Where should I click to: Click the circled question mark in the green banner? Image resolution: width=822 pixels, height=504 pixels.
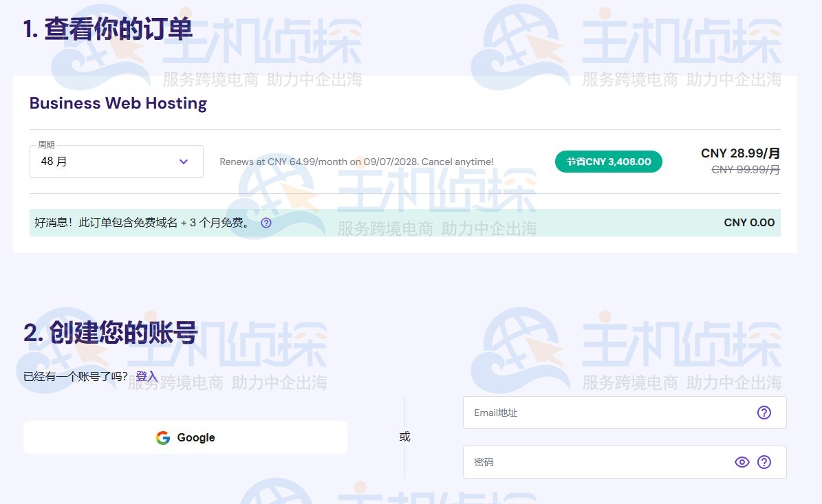266,223
